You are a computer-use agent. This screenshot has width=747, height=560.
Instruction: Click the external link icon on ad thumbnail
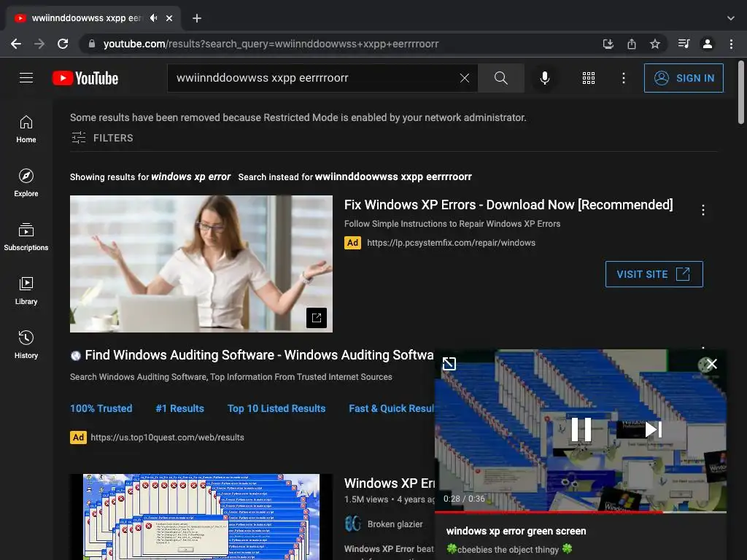(317, 318)
